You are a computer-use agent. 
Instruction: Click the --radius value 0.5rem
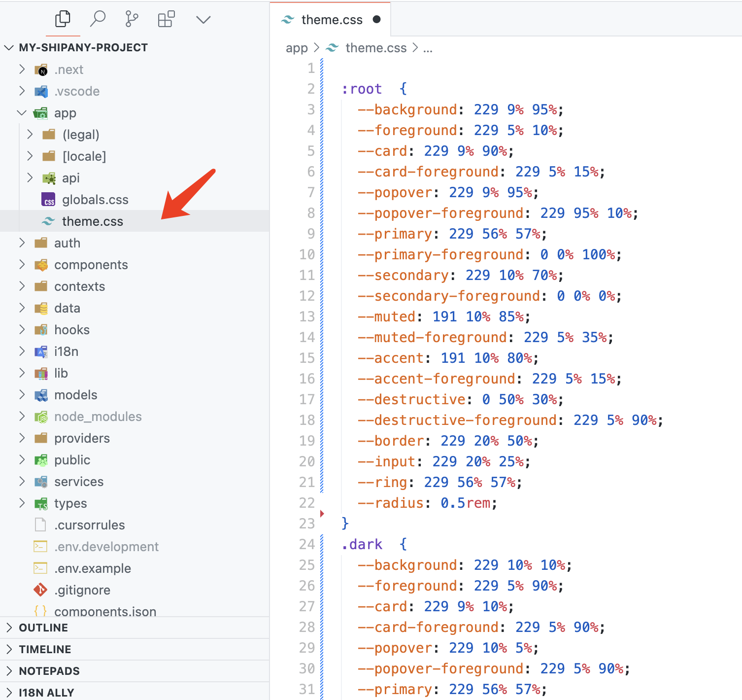[466, 503]
